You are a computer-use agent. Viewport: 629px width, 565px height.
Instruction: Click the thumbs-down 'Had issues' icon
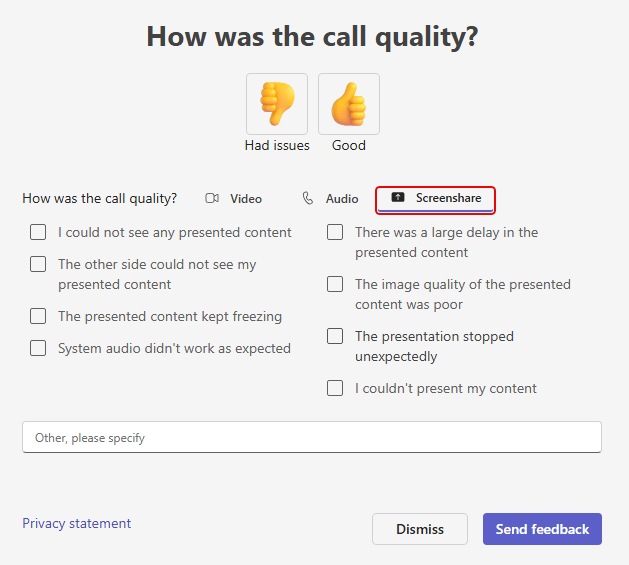tap(277, 103)
